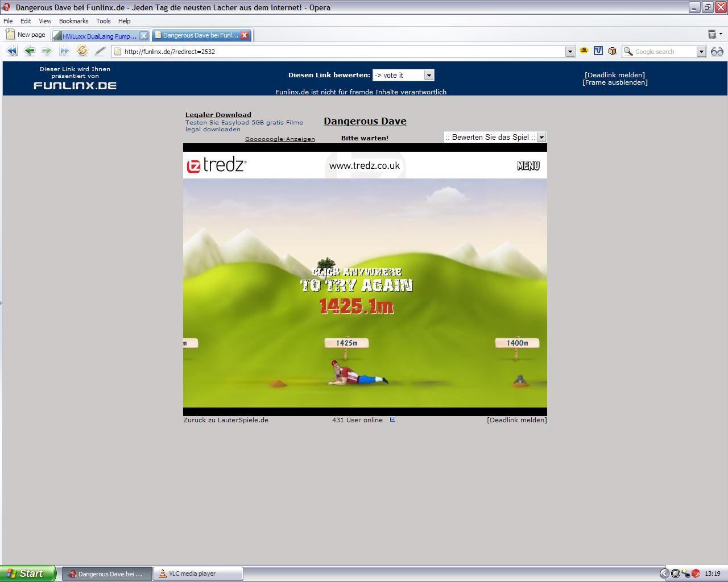Open the closed tabs trash can
728x582 pixels.
pyautogui.click(x=712, y=34)
